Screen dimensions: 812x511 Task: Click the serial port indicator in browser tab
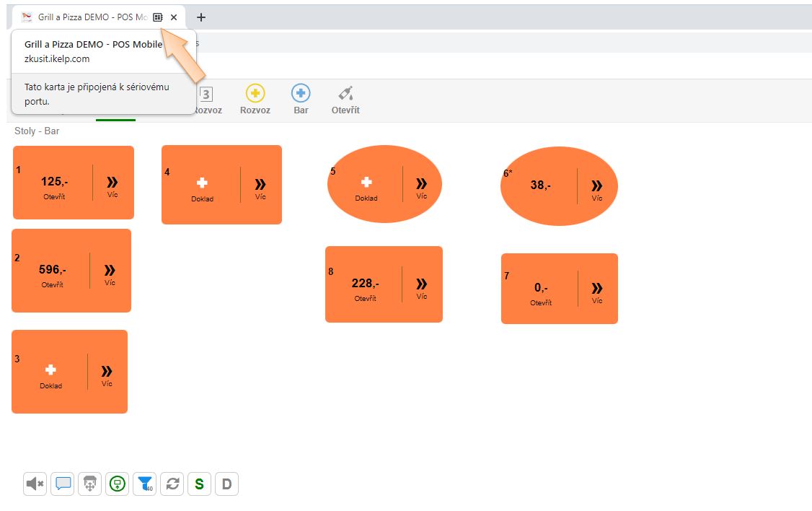pyautogui.click(x=158, y=17)
